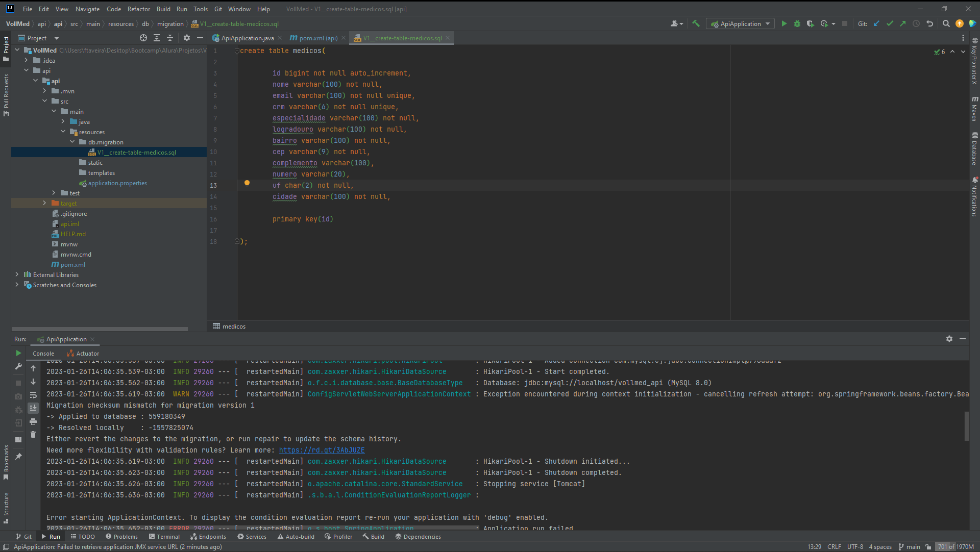Open Run panel wrench settings
This screenshot has width=980, height=552.
click(x=18, y=366)
